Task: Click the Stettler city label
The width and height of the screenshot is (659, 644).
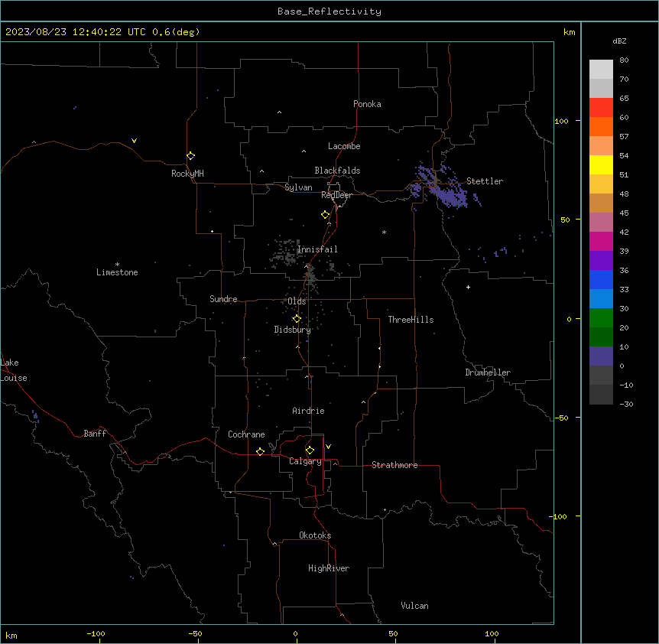Action: click(485, 181)
